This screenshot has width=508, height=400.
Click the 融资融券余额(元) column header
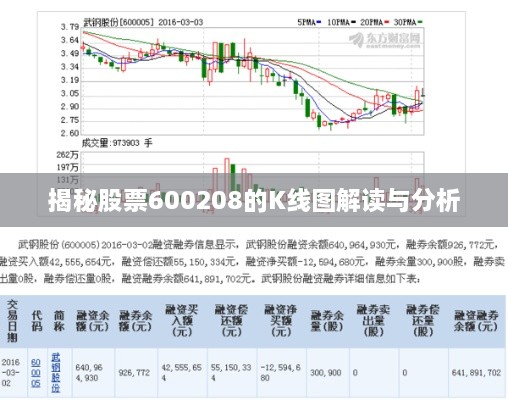[x=476, y=321]
